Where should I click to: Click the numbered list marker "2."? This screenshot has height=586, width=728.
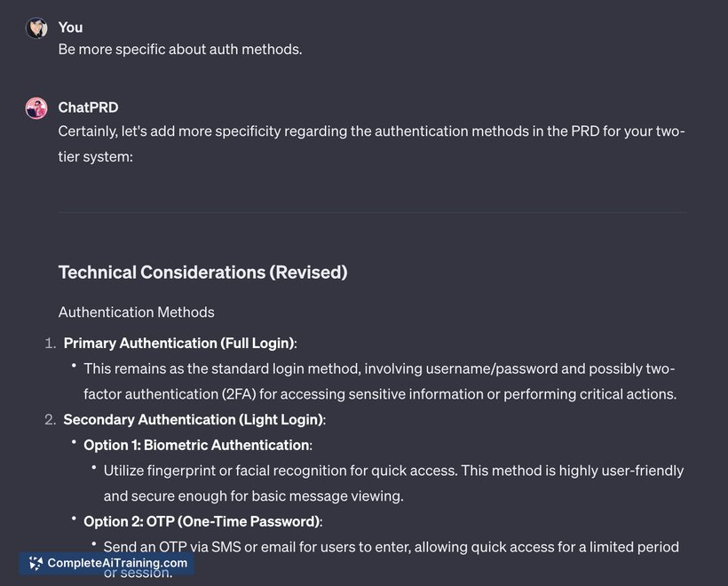click(x=50, y=420)
